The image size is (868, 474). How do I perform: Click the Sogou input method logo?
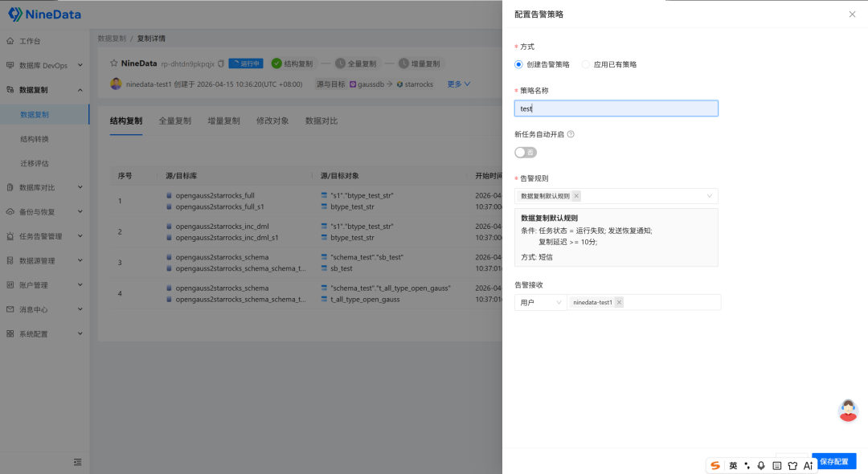715,465
